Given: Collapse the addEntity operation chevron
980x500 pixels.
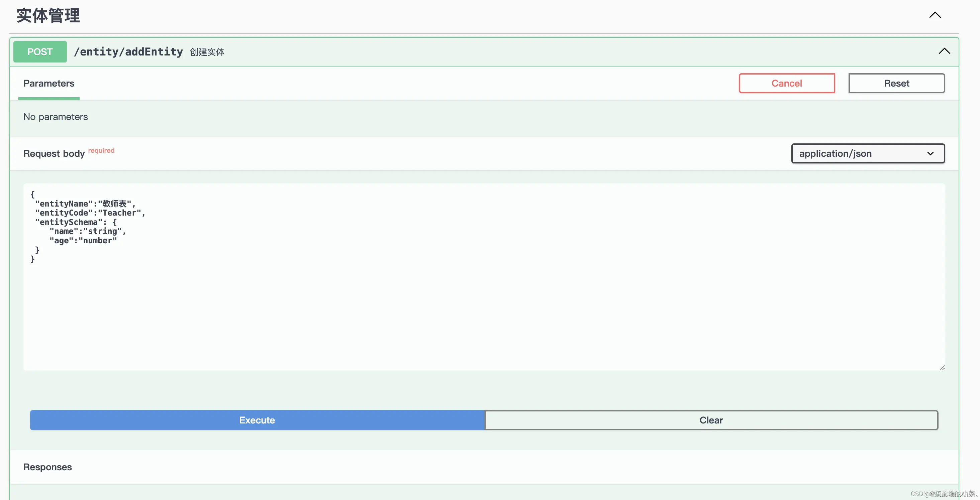Looking at the screenshot, I should (x=944, y=51).
